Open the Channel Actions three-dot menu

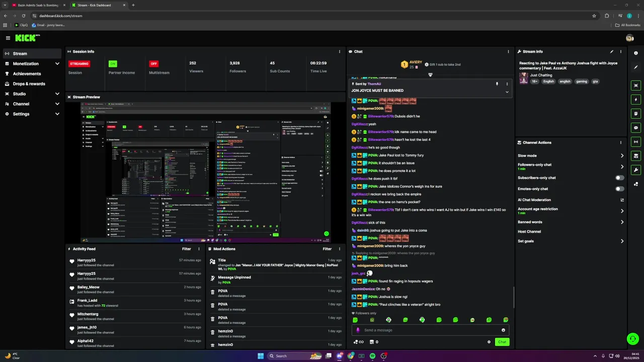click(620, 142)
